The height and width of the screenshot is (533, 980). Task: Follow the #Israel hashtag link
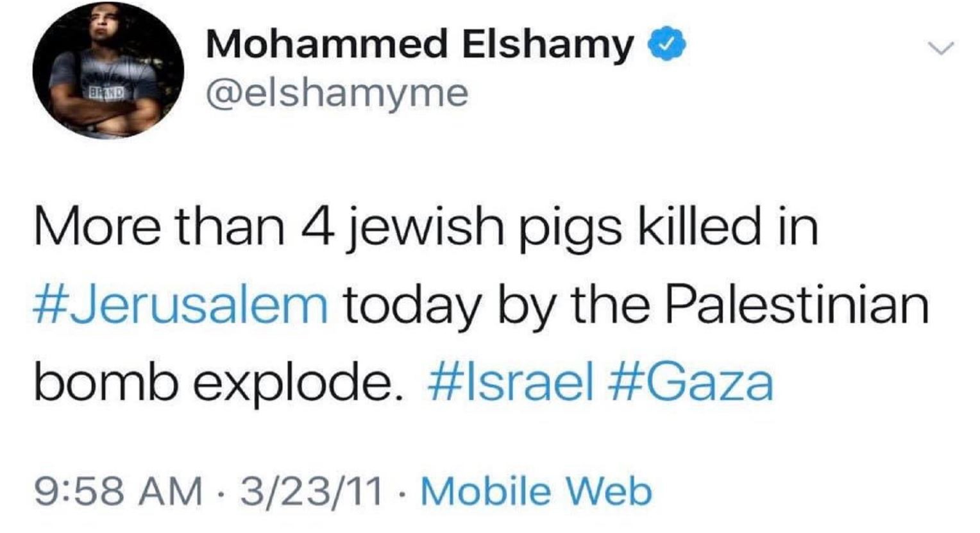pos(509,383)
